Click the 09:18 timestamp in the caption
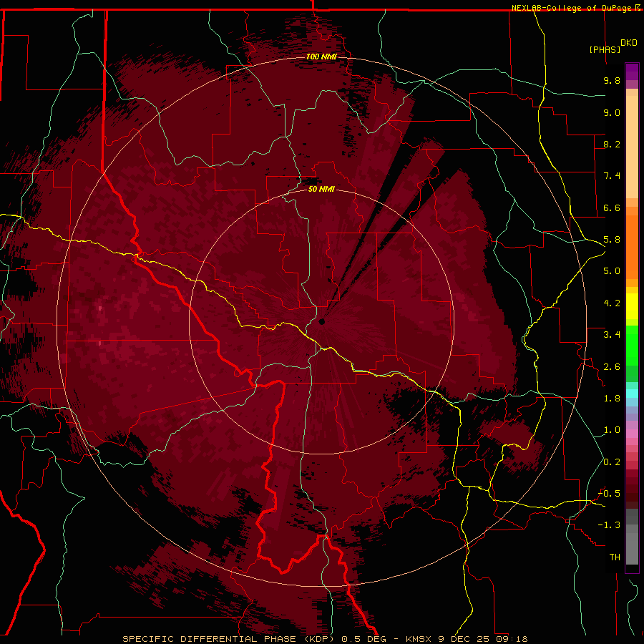Screen dimensions: 644x644 pyautogui.click(x=512, y=639)
